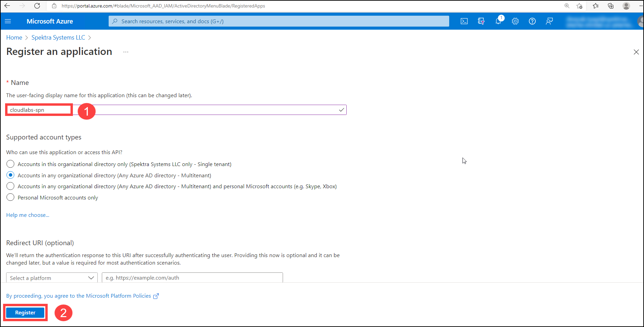The height and width of the screenshot is (327, 644).
Task: Open the Feedback icon in the top bar
Action: 549,21
